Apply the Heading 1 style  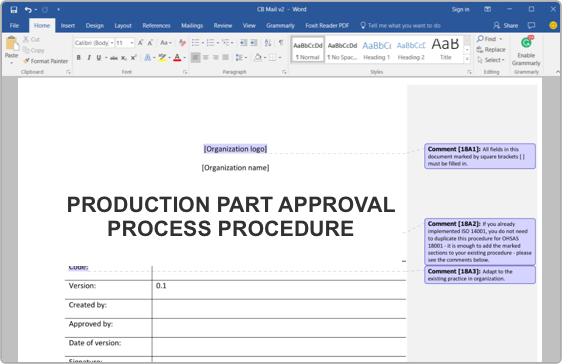(376, 50)
